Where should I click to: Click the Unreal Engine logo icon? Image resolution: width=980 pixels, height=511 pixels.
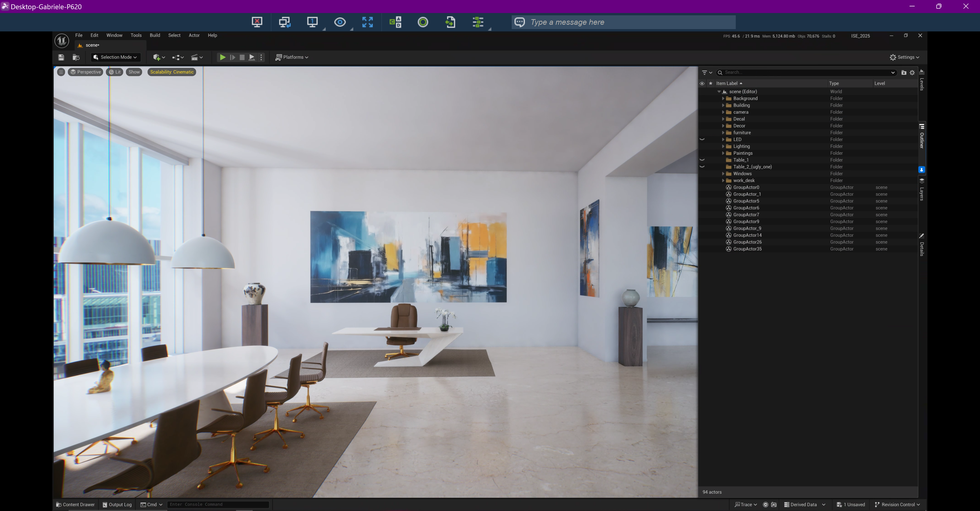pyautogui.click(x=62, y=41)
